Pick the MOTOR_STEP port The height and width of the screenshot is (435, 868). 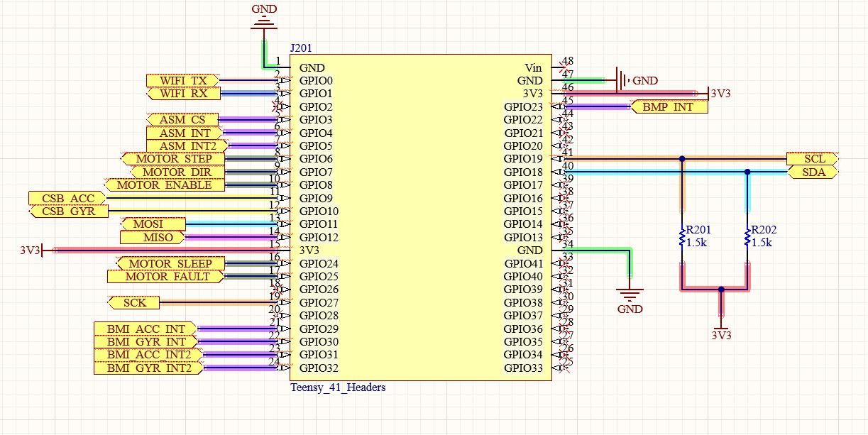pos(172,159)
